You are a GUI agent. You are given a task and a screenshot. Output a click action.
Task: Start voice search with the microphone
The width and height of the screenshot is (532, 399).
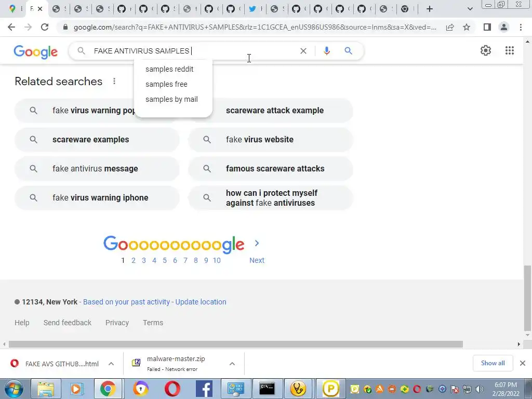pos(327,51)
